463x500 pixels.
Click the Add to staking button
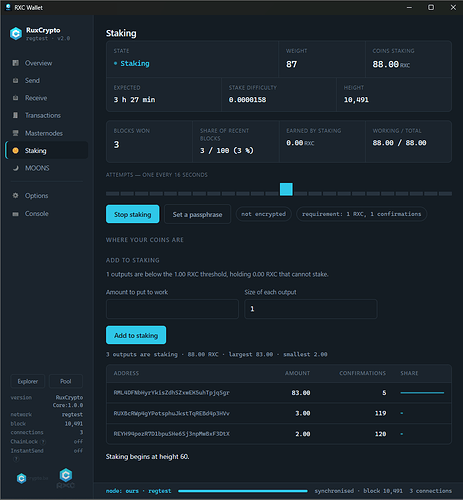[x=136, y=335]
